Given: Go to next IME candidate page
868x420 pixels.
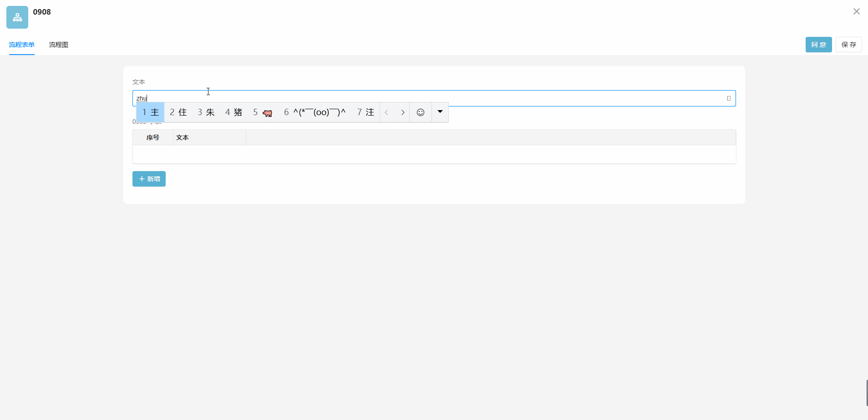Looking at the screenshot, I should [x=402, y=112].
